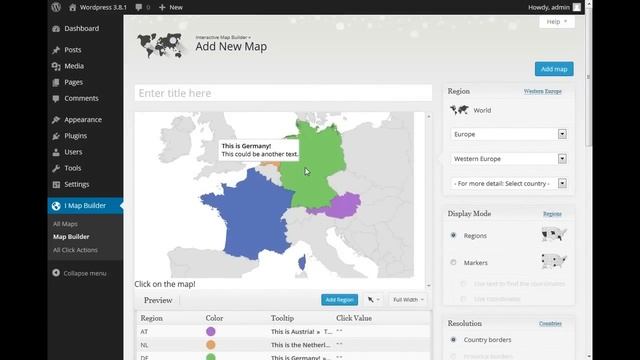Open the Select country dropdown

pos(509,184)
